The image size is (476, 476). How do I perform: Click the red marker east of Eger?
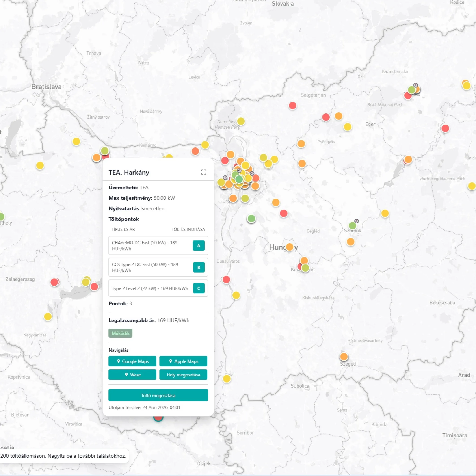445,128
